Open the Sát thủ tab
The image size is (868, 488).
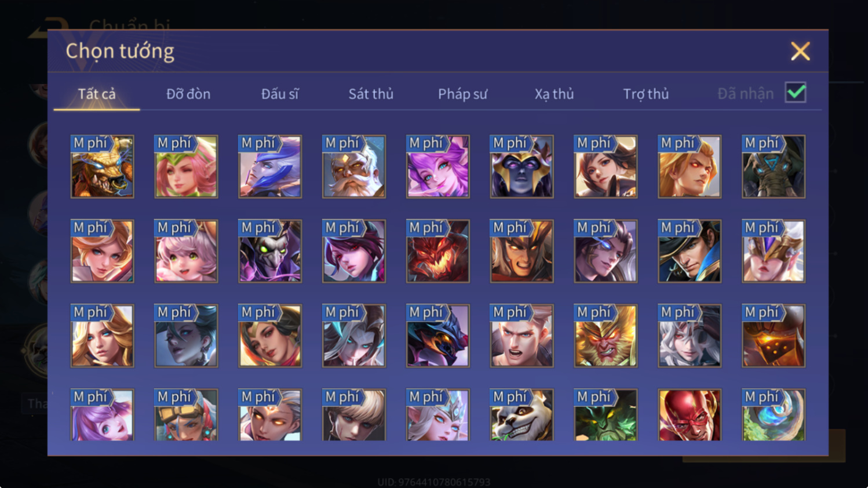[371, 94]
